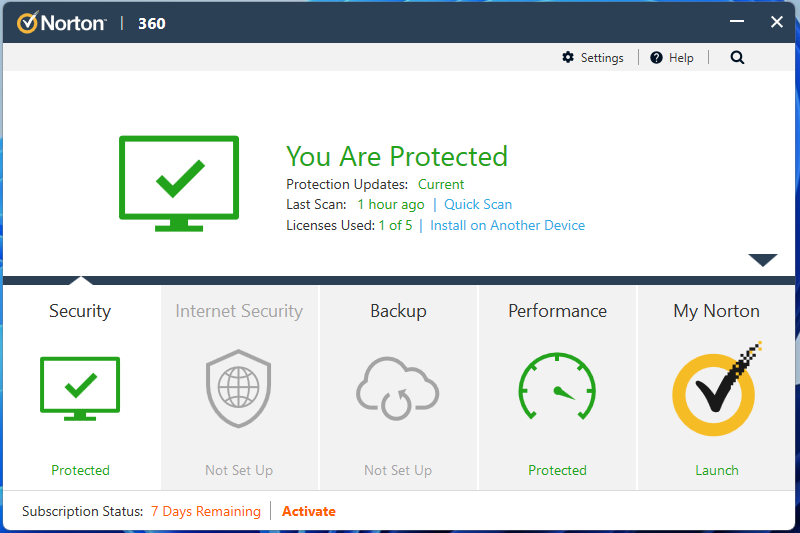Click the Activate subscription link
The image size is (800, 533).
[309, 511]
